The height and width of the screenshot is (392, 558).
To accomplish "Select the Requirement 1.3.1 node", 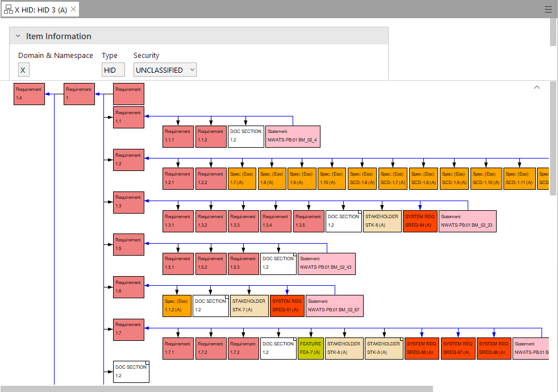I will click(178, 221).
